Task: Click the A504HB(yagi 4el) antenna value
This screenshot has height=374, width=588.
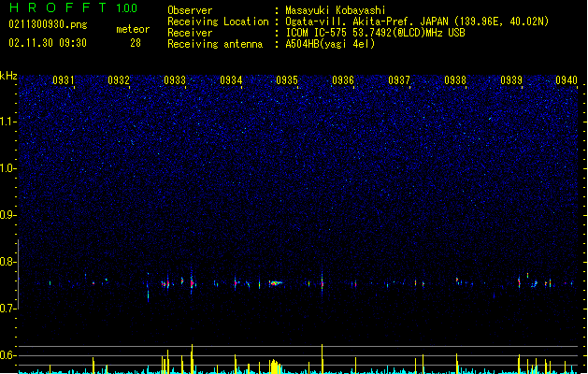Action: 330,44
